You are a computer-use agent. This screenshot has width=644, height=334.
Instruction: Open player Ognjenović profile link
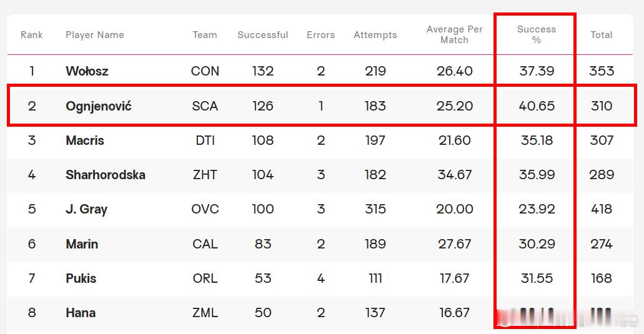[99, 106]
